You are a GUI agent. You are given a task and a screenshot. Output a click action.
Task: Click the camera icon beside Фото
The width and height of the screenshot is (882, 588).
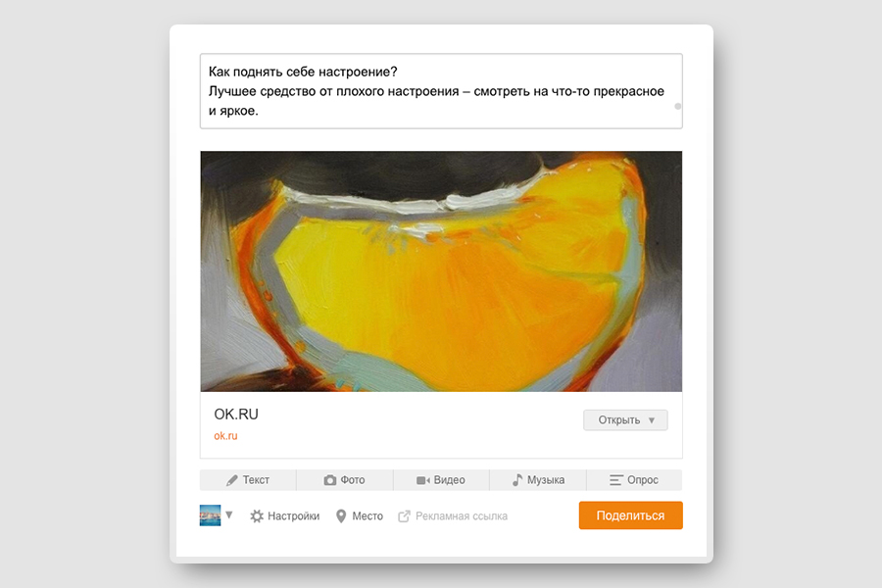329,480
